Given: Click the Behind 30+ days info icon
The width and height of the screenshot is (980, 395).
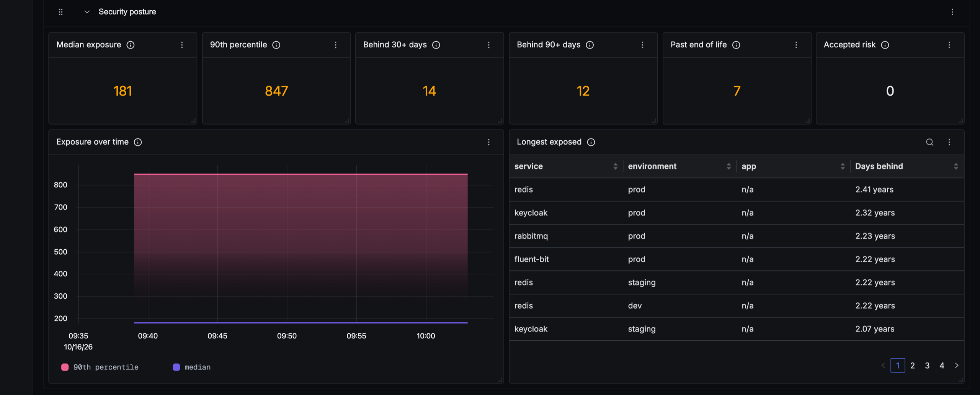Looking at the screenshot, I should click(x=436, y=45).
